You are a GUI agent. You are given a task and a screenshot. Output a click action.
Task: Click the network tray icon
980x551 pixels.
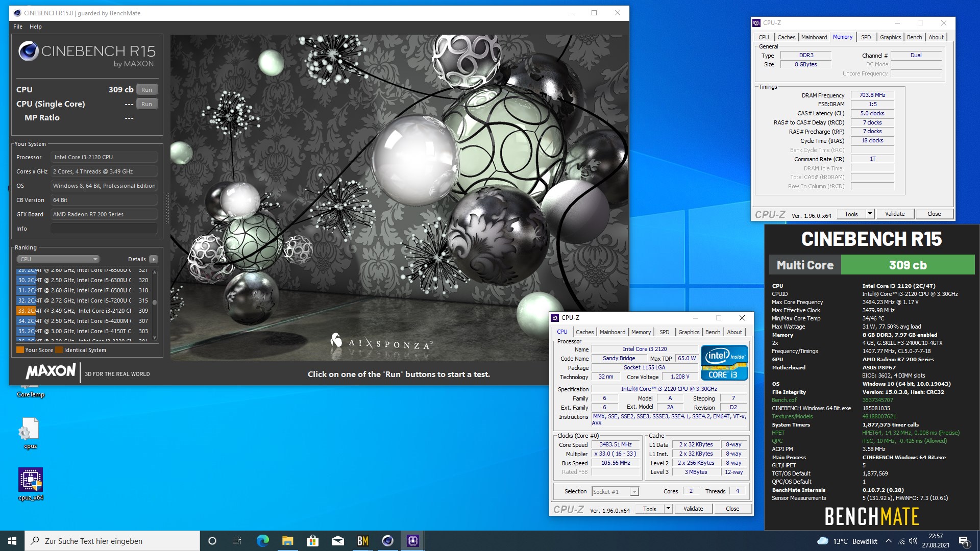901,541
